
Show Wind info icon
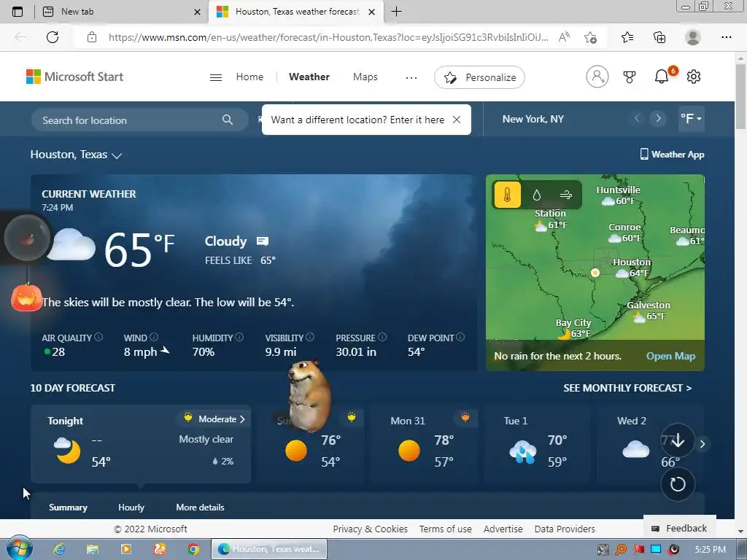click(x=154, y=337)
